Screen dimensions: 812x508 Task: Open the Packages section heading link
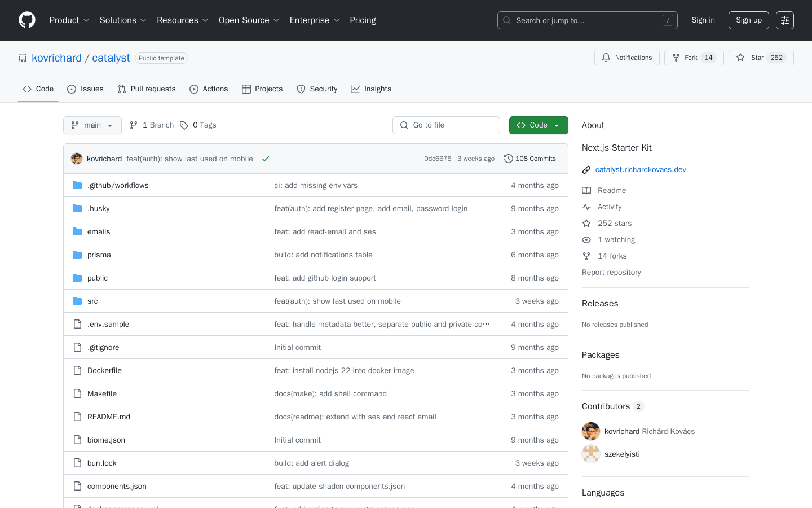(601, 355)
